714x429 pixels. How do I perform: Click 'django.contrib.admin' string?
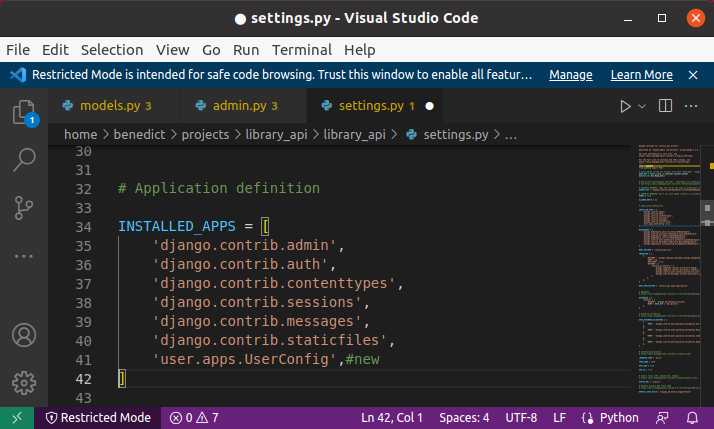pyautogui.click(x=244, y=245)
